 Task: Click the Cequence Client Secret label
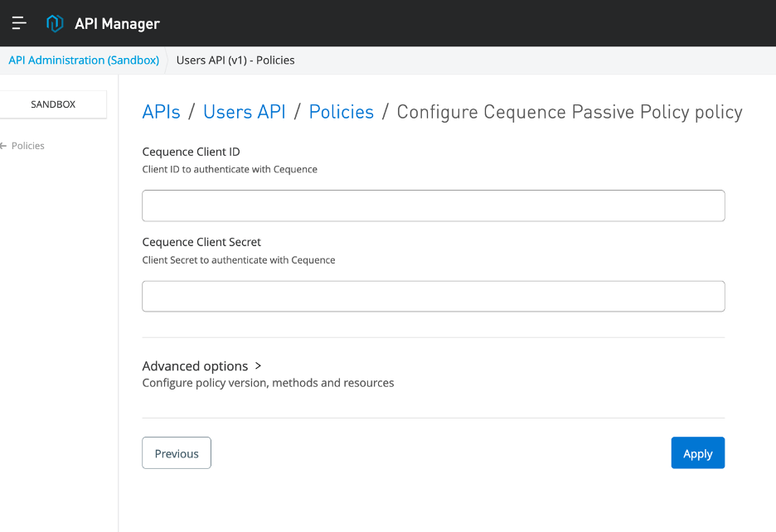pyautogui.click(x=201, y=242)
